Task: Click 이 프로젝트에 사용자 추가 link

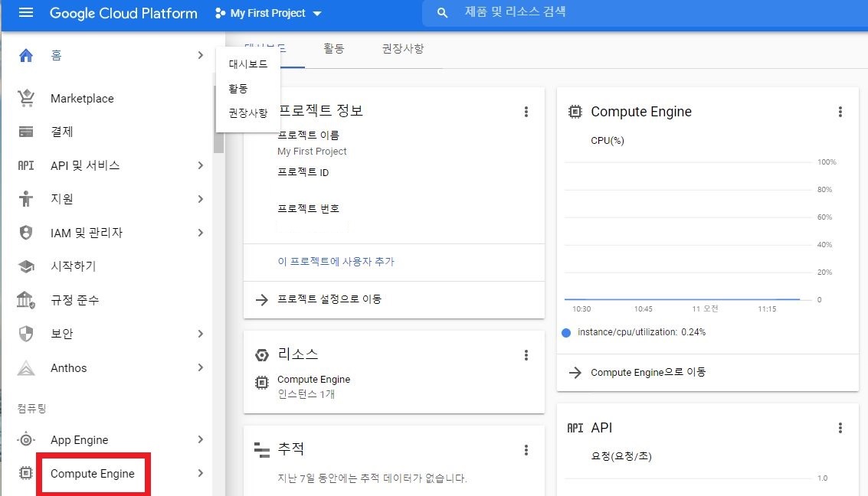Action: [x=336, y=262]
